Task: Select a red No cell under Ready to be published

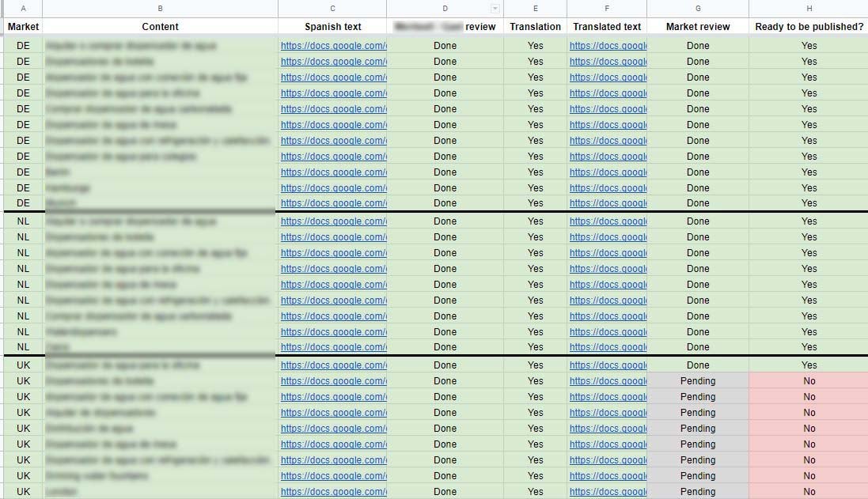Action: coord(809,380)
